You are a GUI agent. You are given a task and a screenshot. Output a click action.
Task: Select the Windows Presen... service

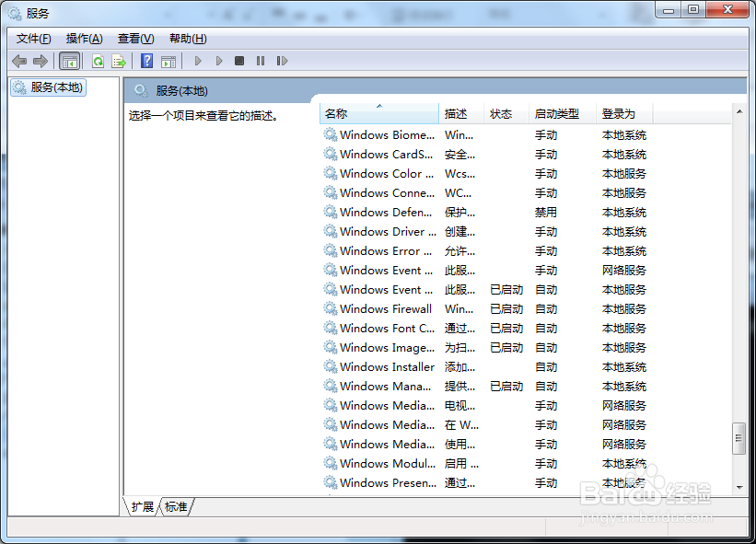coord(388,482)
